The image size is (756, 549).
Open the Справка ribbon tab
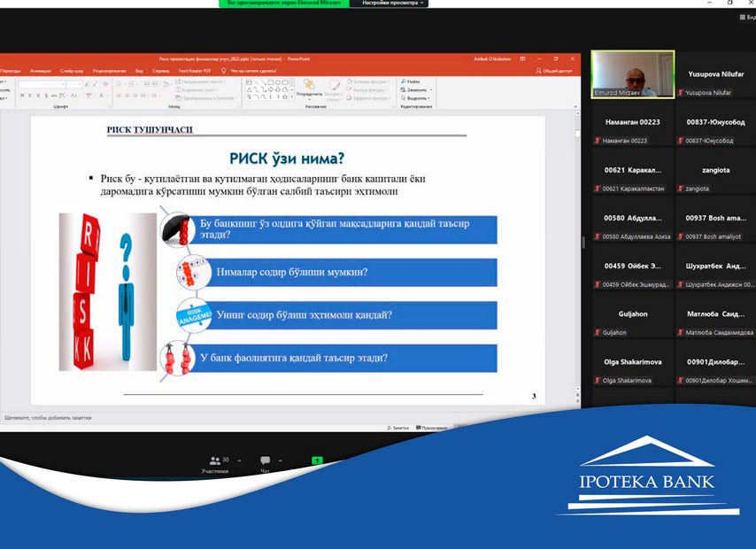click(x=160, y=71)
